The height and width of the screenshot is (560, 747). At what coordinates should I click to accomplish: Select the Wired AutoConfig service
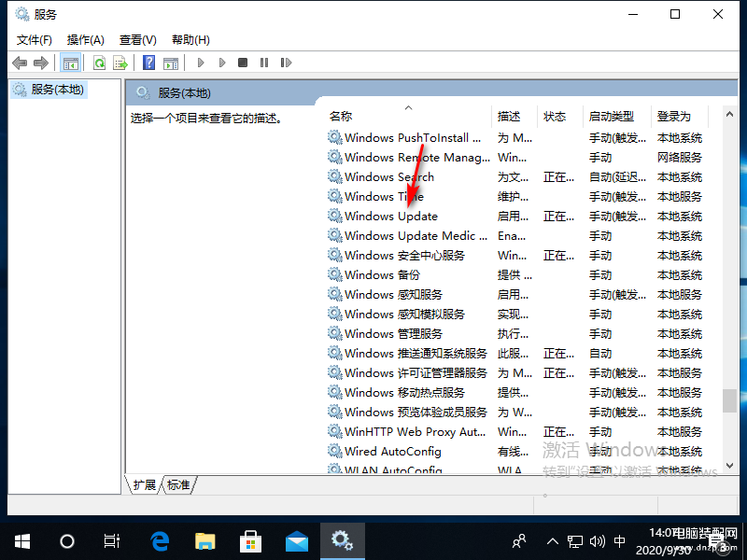point(517,452)
